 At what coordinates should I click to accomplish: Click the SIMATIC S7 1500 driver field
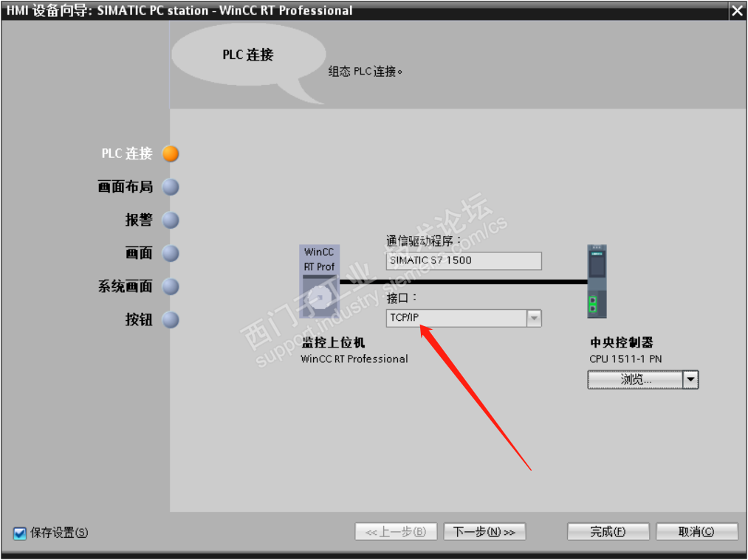pyautogui.click(x=463, y=260)
